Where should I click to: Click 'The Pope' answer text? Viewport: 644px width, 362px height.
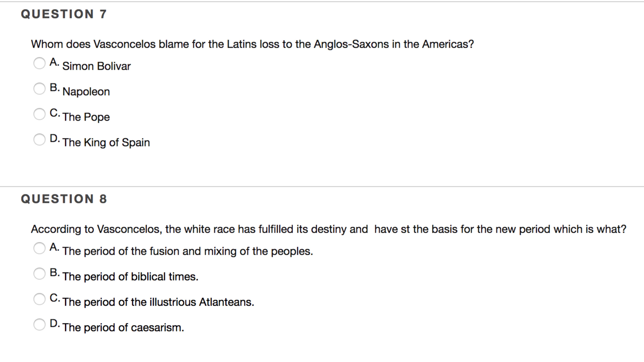pos(86,117)
